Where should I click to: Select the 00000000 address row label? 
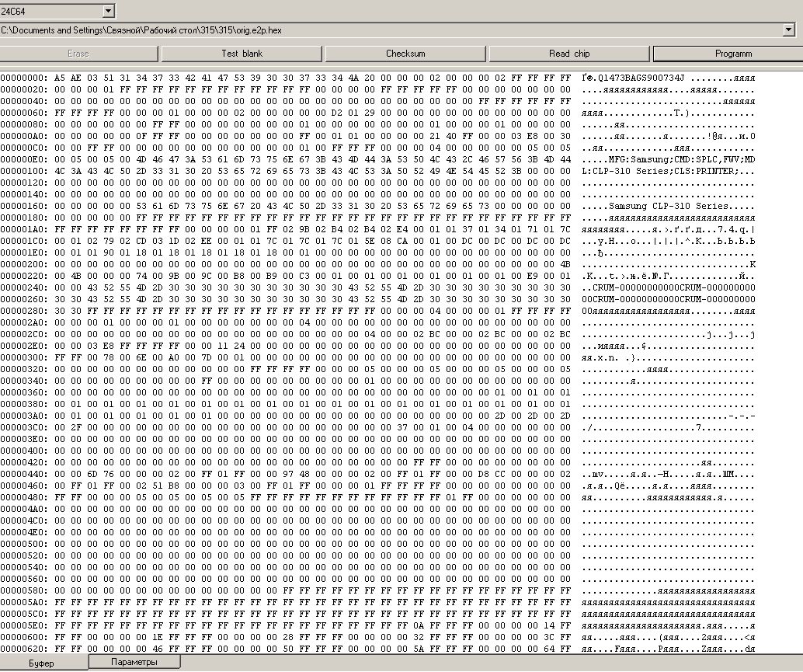23,78
